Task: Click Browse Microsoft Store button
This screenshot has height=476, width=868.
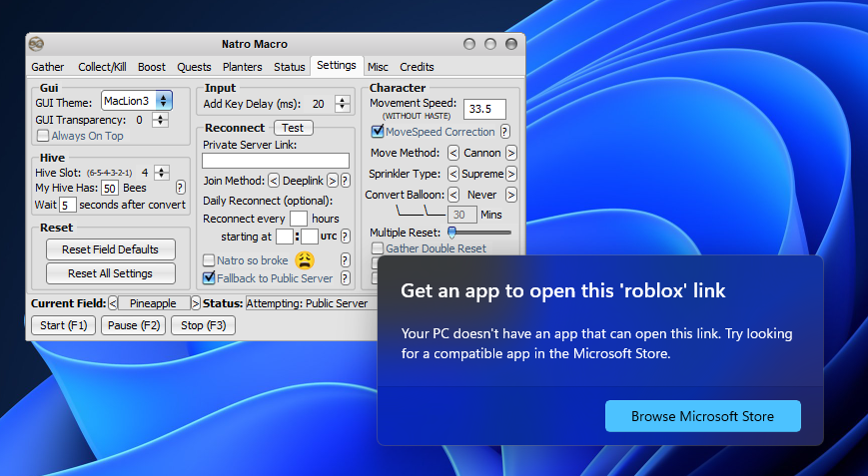Action: pos(703,416)
